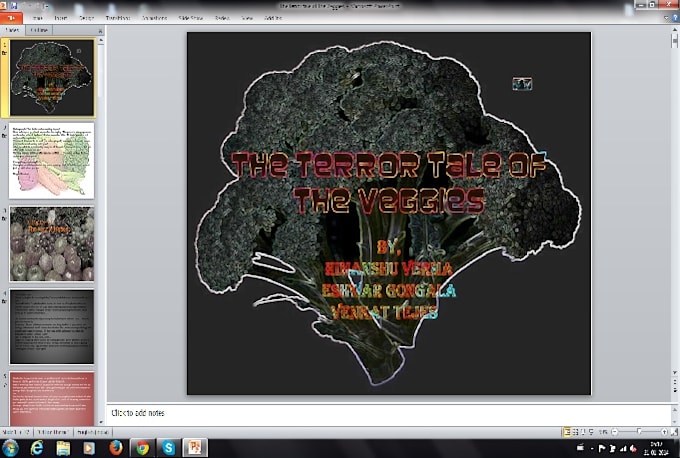Switch to Skype in taskbar

[169, 448]
